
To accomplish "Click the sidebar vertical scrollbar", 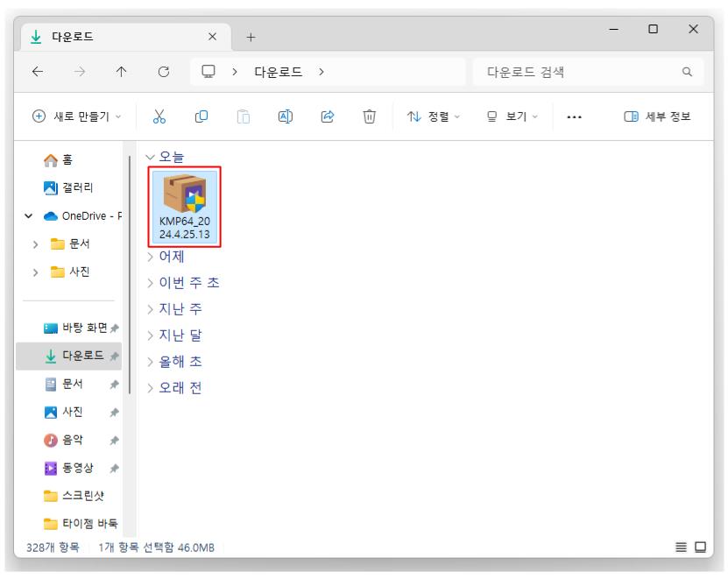I will pos(130,274).
